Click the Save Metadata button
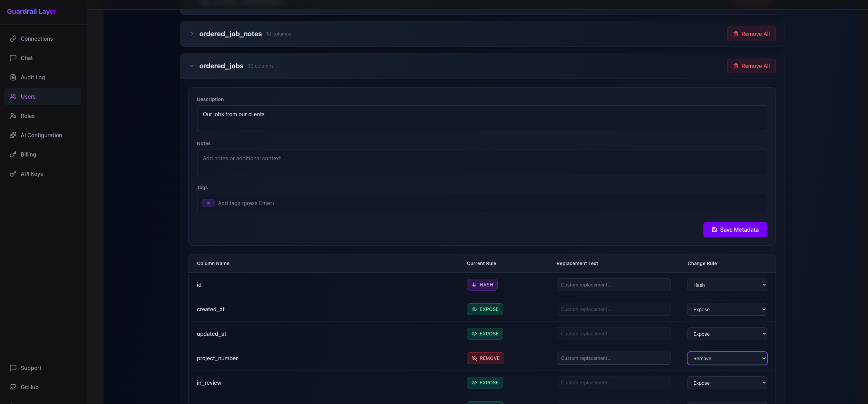868x404 pixels. (x=735, y=230)
